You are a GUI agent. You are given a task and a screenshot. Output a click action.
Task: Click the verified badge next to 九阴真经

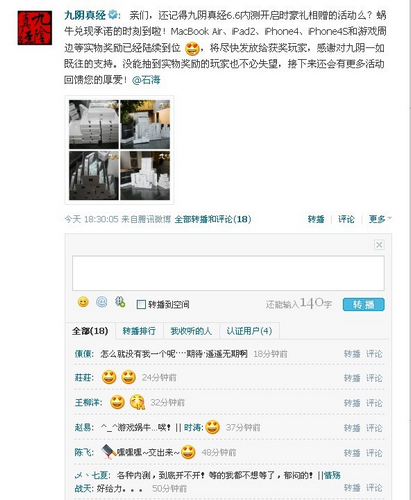click(113, 15)
